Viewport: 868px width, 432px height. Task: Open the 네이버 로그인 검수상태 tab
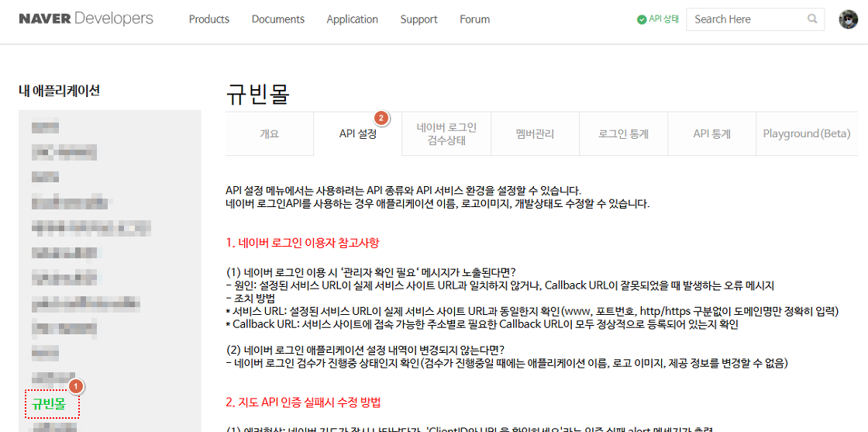tap(446, 133)
